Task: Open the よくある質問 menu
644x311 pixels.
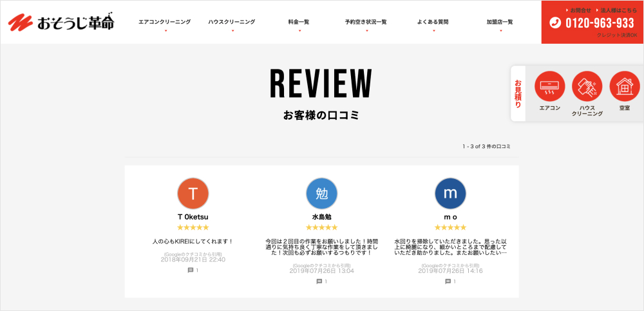Action: tap(433, 22)
